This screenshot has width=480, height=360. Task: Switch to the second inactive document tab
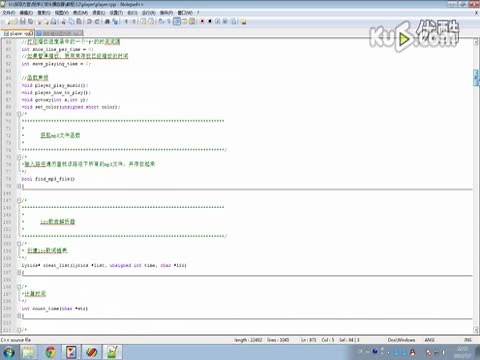coord(59,33)
